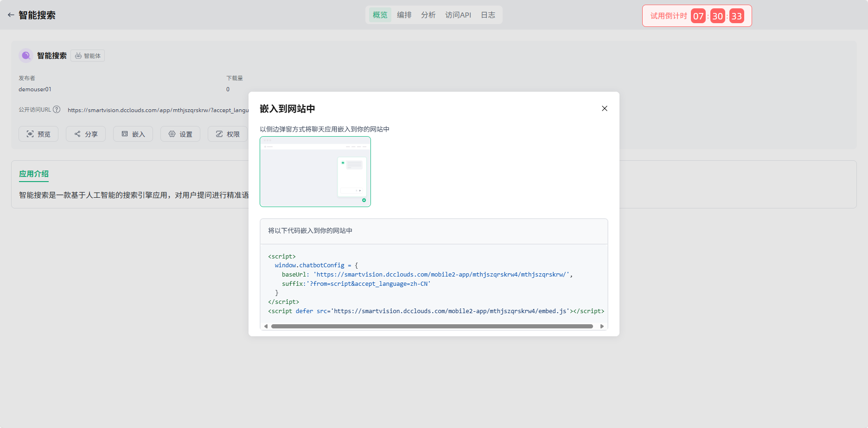Open the 设置 button
The image size is (868, 428).
[x=180, y=134]
